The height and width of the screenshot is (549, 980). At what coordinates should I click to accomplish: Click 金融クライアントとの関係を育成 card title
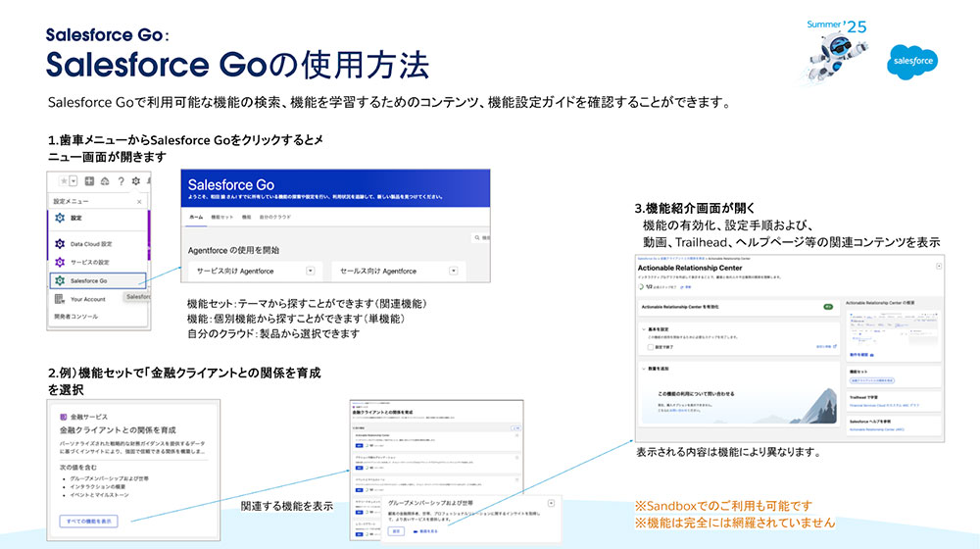click(118, 430)
